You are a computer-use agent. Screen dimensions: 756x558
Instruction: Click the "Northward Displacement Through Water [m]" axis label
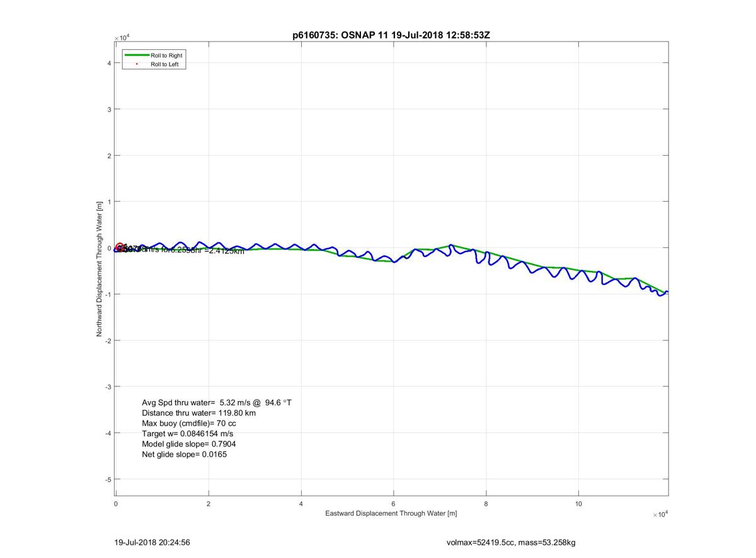click(x=99, y=269)
